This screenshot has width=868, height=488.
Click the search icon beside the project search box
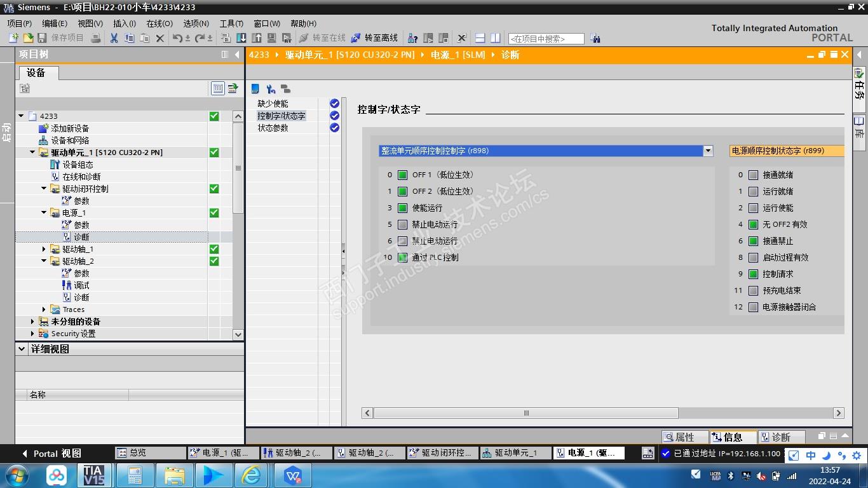pyautogui.click(x=595, y=38)
